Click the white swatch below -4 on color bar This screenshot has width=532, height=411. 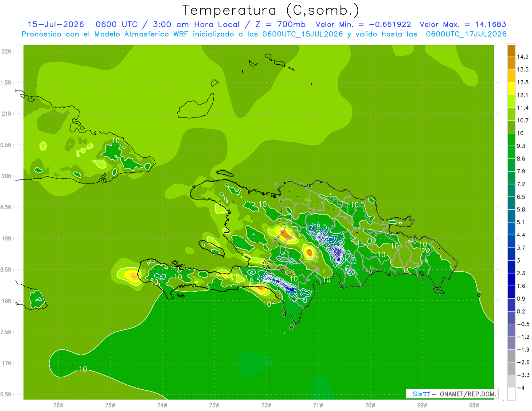tap(511, 394)
